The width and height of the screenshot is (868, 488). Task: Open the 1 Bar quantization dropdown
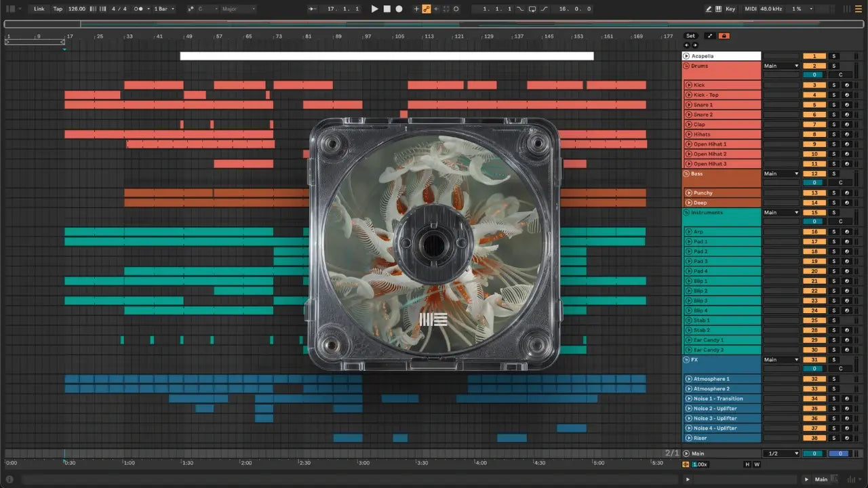(x=164, y=9)
